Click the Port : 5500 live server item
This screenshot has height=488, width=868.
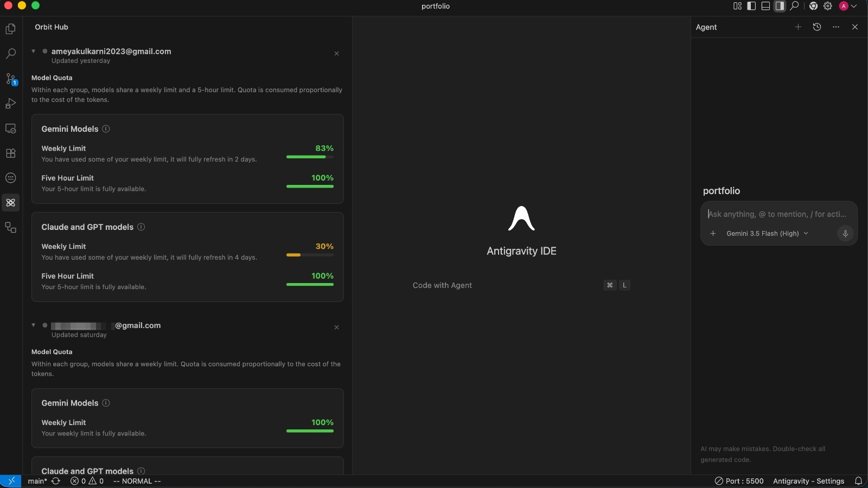coord(739,481)
